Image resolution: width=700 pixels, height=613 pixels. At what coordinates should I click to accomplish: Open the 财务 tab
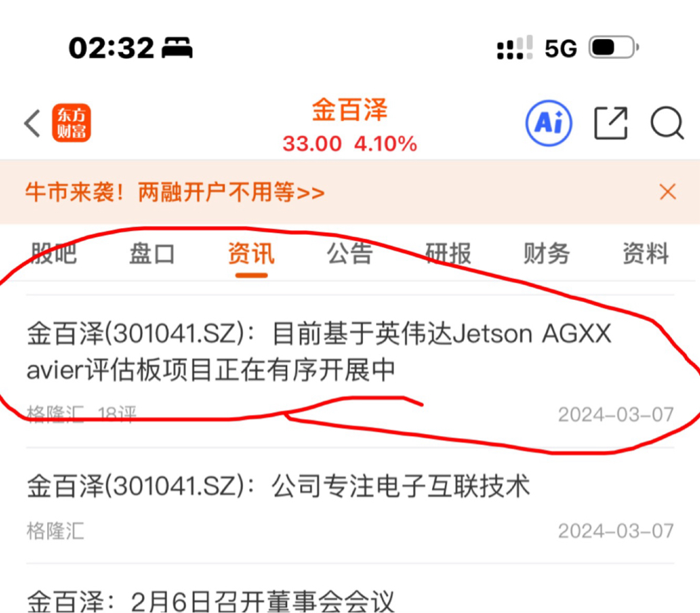[547, 254]
